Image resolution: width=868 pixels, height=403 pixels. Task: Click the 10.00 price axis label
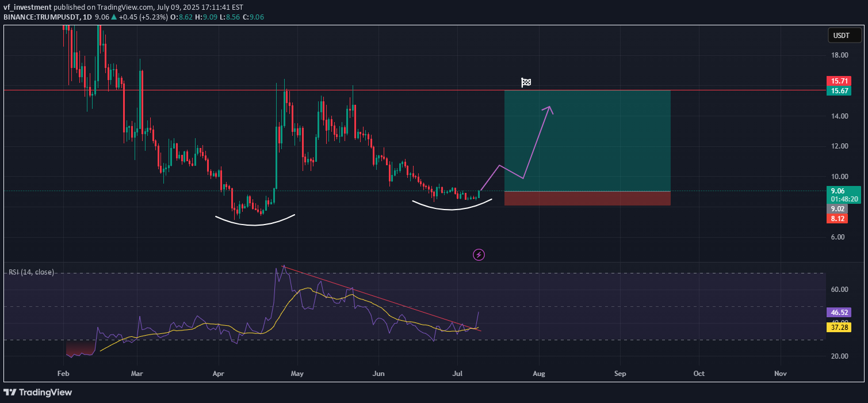pos(840,176)
